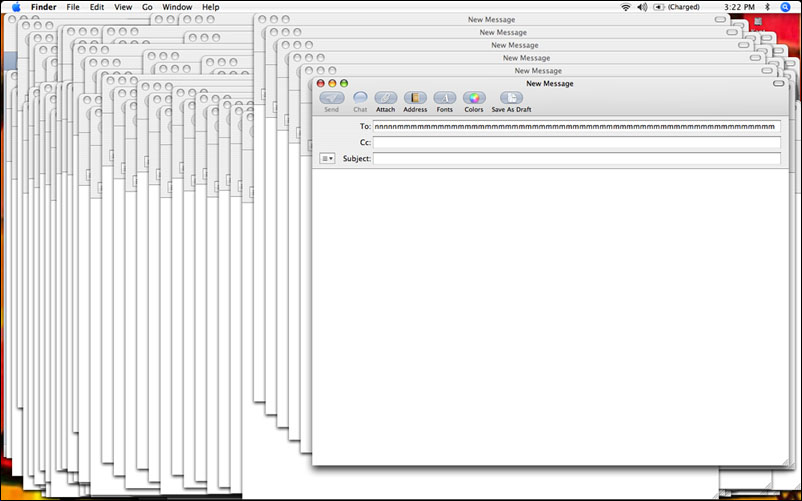Open Spotlight search icon in menu bar

(785, 7)
